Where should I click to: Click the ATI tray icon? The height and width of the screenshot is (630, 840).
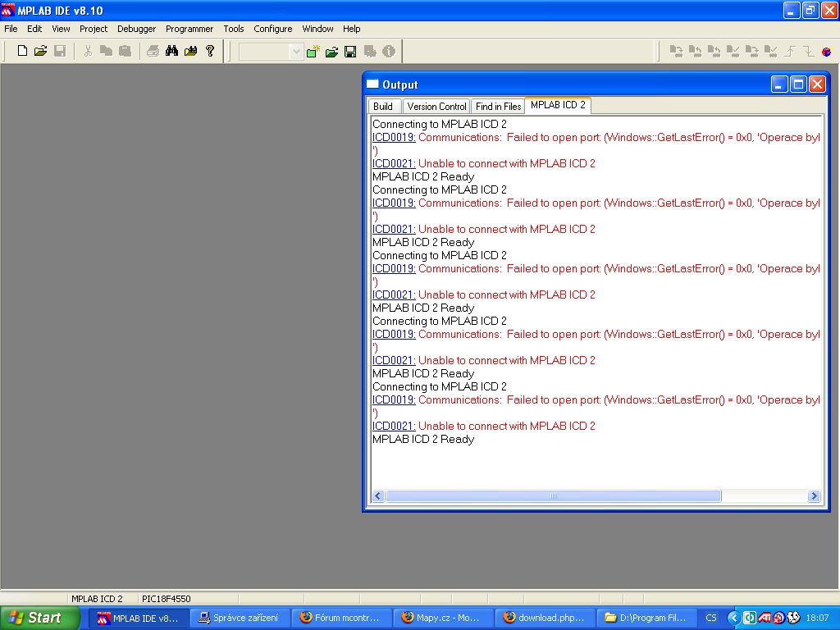765,618
